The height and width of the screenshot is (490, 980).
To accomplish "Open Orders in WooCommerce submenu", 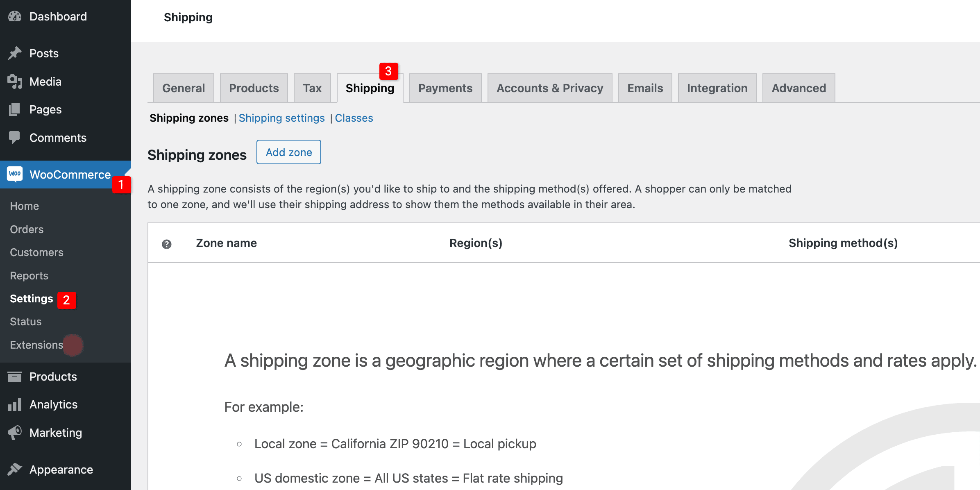I will (x=27, y=229).
